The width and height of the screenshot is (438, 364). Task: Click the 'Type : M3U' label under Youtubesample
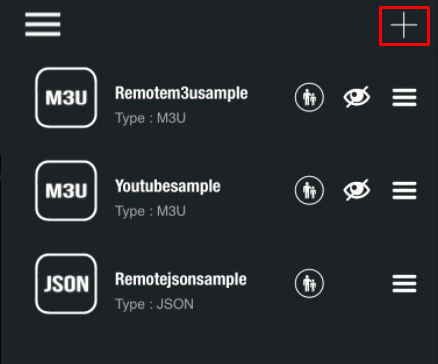coord(150,211)
